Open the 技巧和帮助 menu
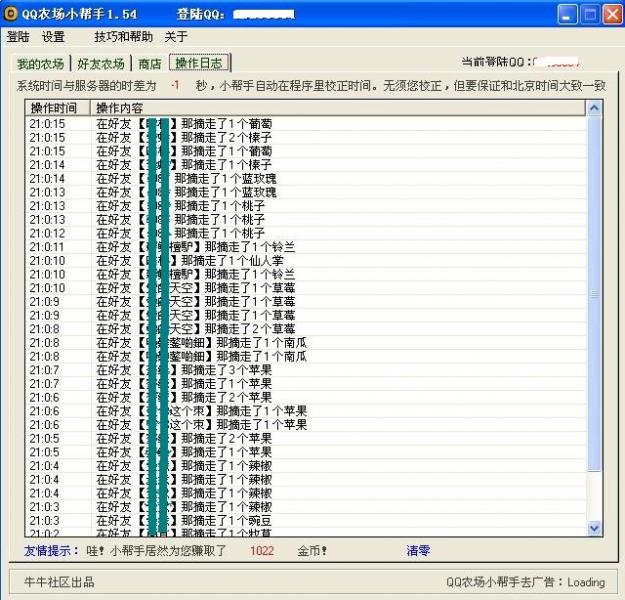Viewport: 625px width, 600px height. pos(124,37)
